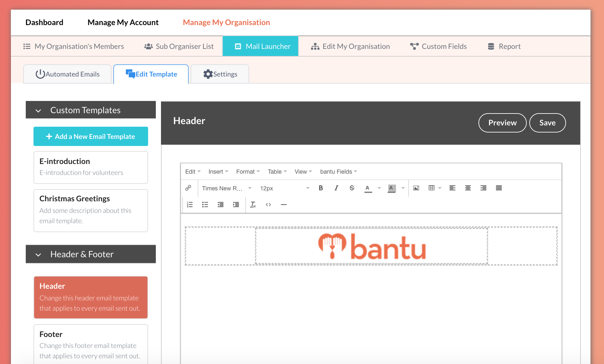Insert horizontal line
604x364 pixels.
coord(284,205)
